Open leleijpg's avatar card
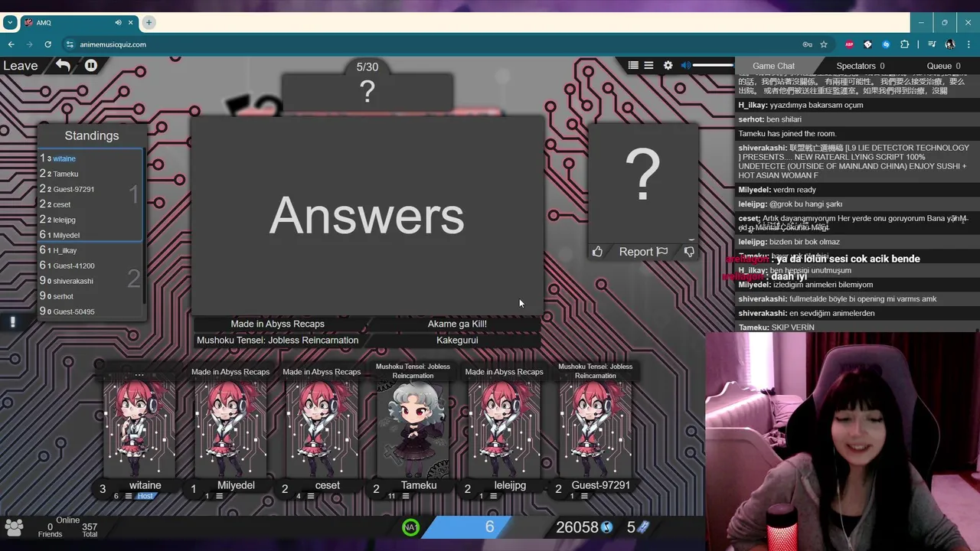The width and height of the screenshot is (980, 551). click(x=504, y=429)
